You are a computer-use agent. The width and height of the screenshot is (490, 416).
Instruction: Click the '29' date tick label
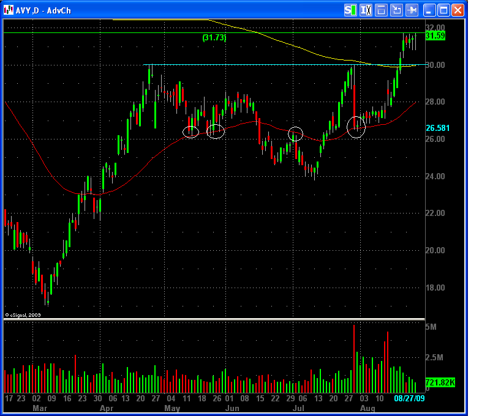click(x=290, y=398)
